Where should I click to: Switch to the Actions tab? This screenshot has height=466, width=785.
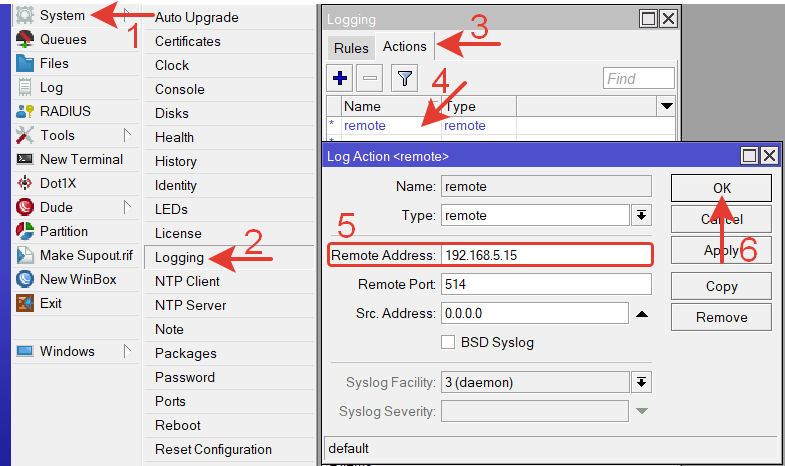pyautogui.click(x=405, y=47)
